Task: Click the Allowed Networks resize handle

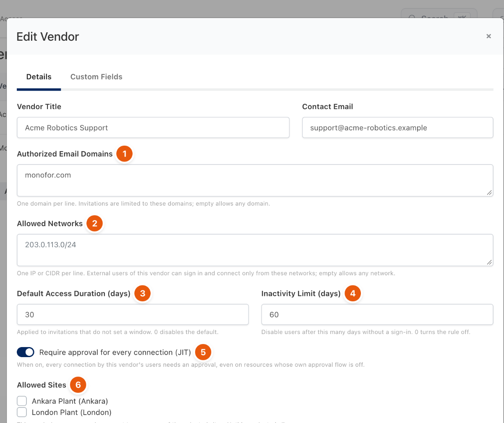Action: coord(489,262)
